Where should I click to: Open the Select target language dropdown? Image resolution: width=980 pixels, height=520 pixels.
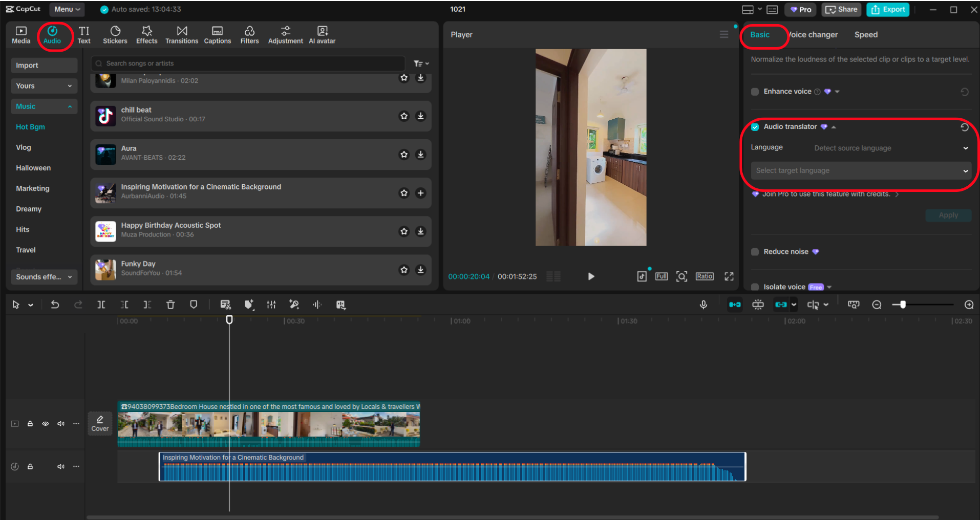pos(860,170)
